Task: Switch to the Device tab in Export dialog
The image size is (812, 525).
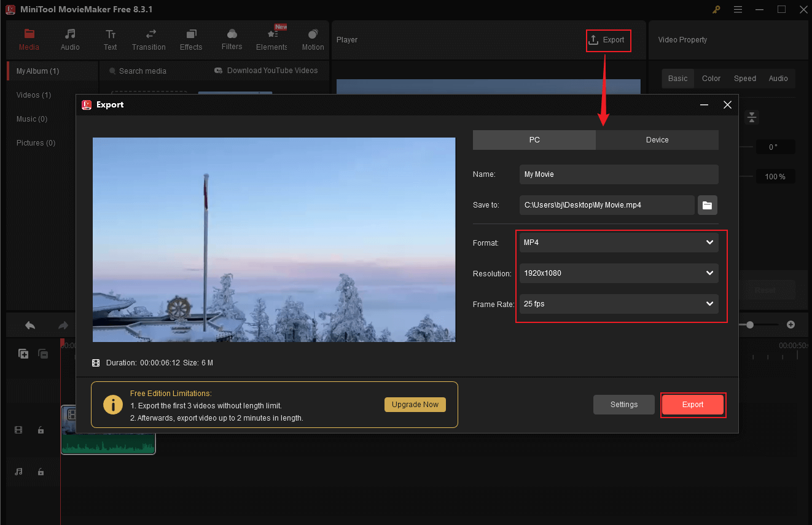Action: (657, 139)
